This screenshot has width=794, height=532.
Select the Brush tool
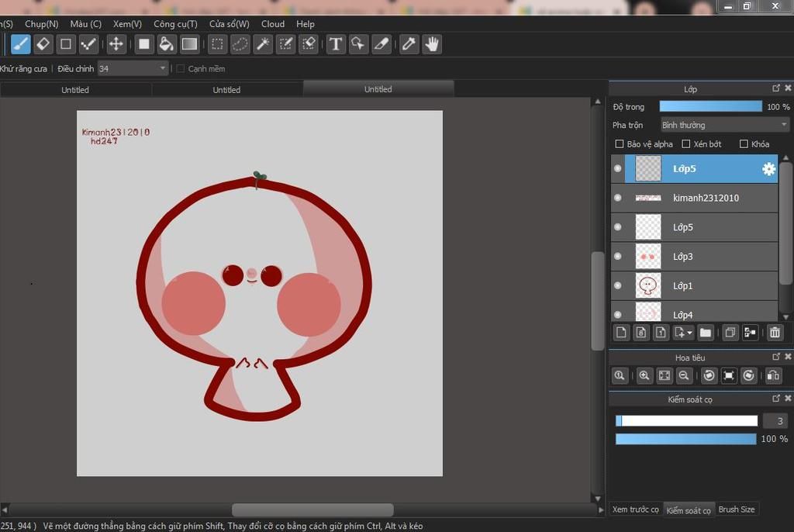pos(21,44)
